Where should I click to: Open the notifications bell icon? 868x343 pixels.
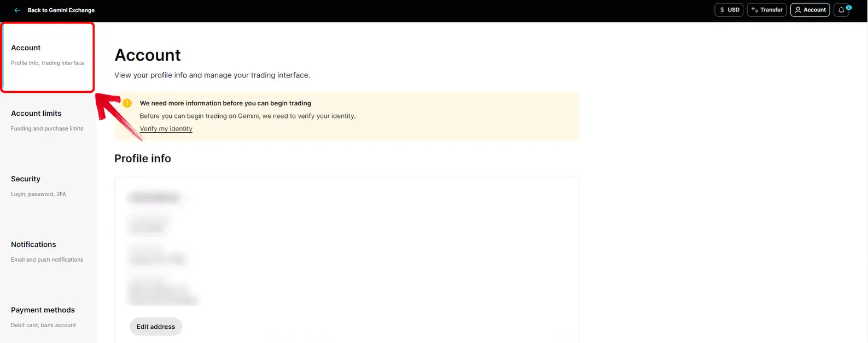point(842,10)
